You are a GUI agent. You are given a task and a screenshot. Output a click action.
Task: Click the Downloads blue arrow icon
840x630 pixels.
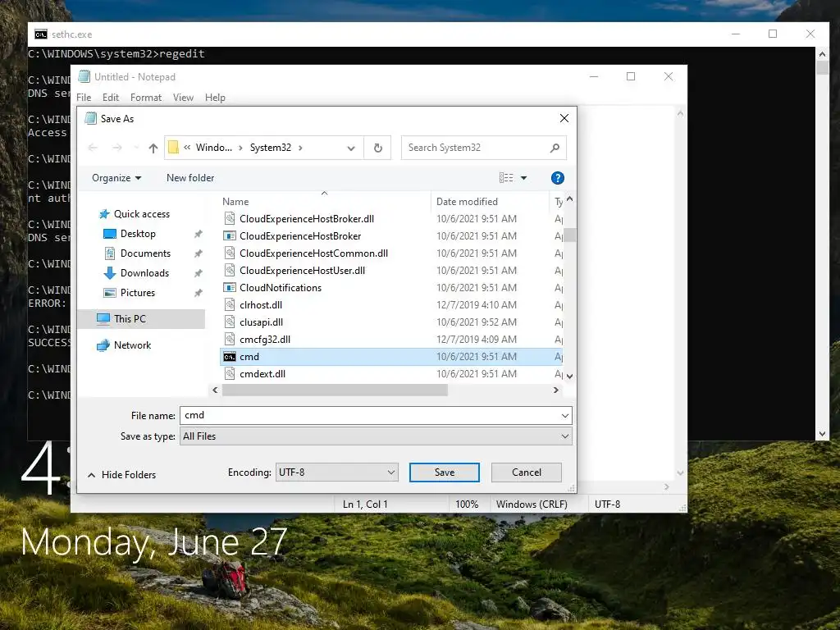click(x=110, y=273)
